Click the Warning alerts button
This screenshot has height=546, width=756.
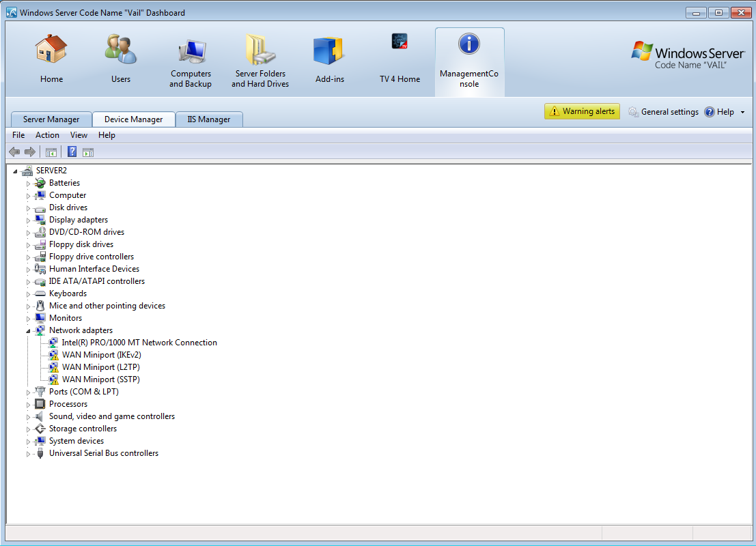pos(582,111)
